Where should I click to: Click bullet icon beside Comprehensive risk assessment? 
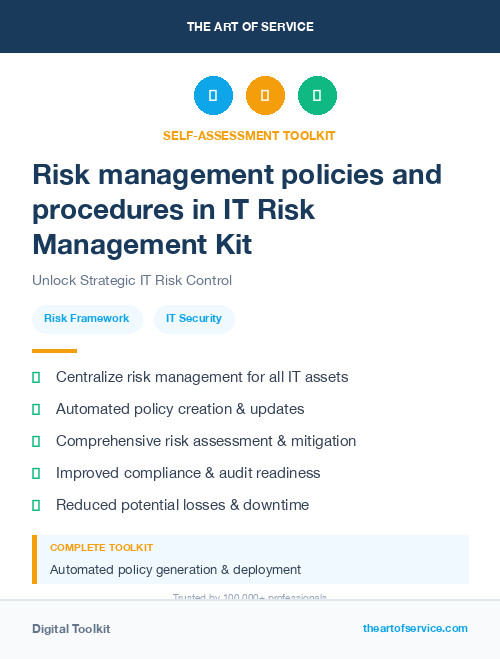(36, 441)
